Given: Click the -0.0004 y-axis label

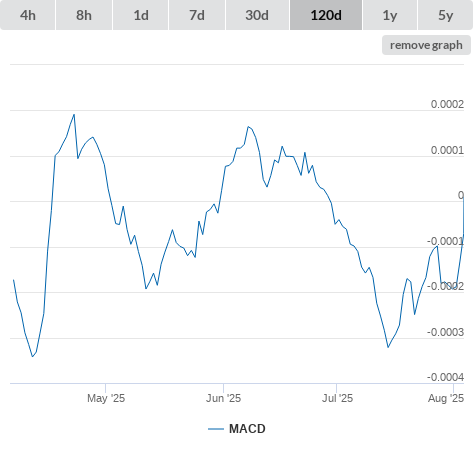Looking at the screenshot, I should pos(445,377).
